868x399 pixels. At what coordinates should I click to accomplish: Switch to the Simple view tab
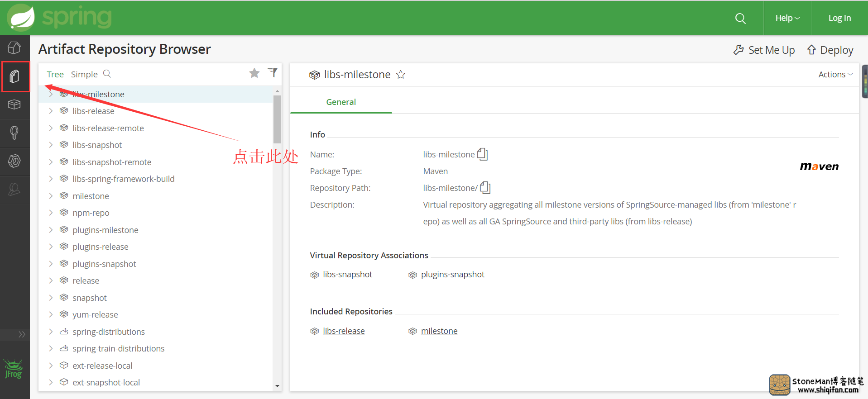84,74
